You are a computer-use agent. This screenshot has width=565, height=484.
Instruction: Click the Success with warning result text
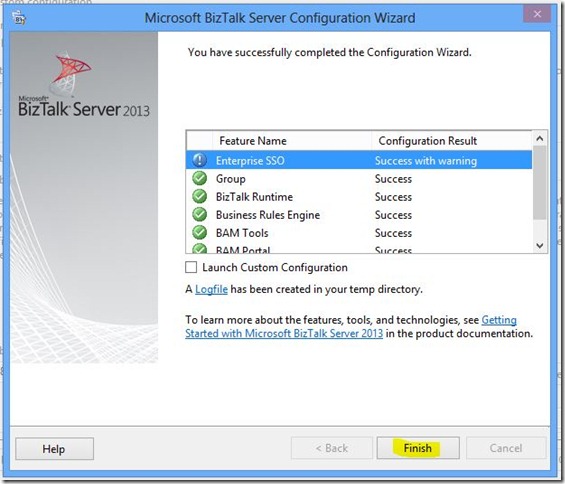[426, 161]
